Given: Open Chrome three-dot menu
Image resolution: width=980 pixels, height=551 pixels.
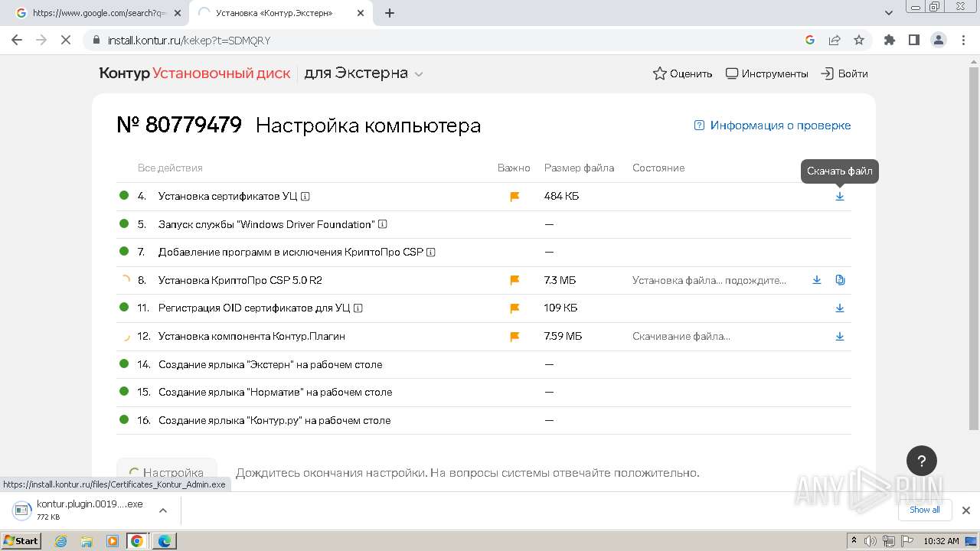Looking at the screenshot, I should [x=963, y=40].
